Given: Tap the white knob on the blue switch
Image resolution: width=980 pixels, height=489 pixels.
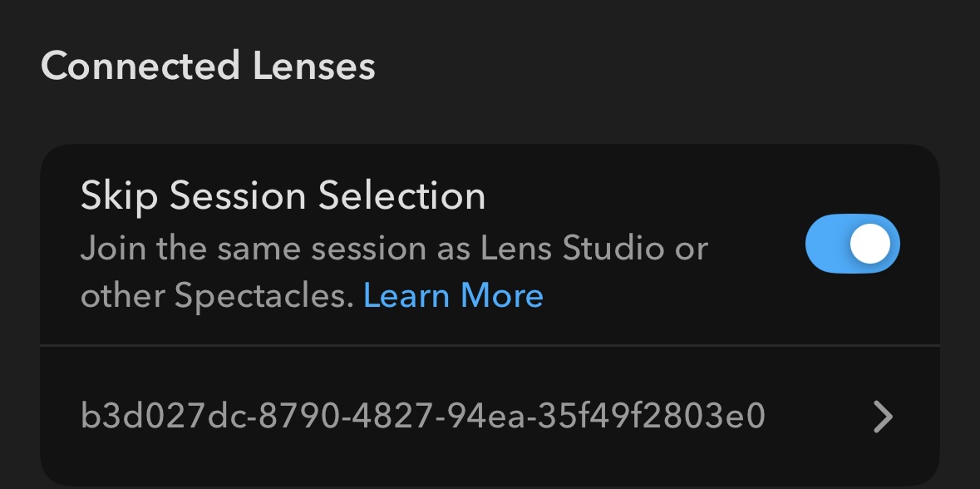Looking at the screenshot, I should pyautogui.click(x=869, y=244).
